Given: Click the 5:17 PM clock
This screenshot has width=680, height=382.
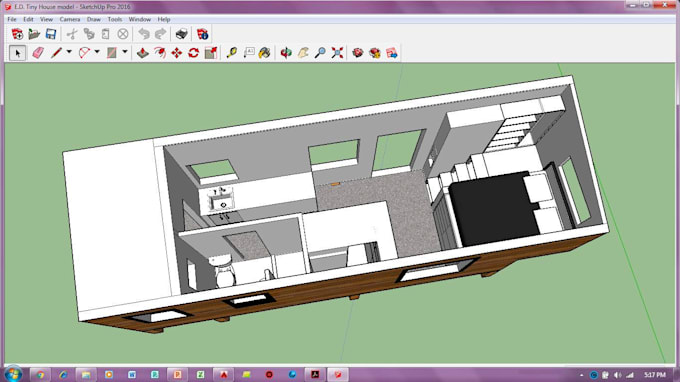Looking at the screenshot, I should tap(655, 375).
